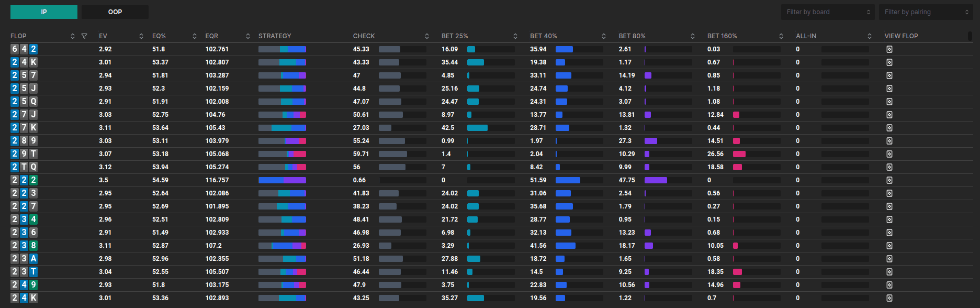Select the 2 3 A flop cards

tap(24, 259)
